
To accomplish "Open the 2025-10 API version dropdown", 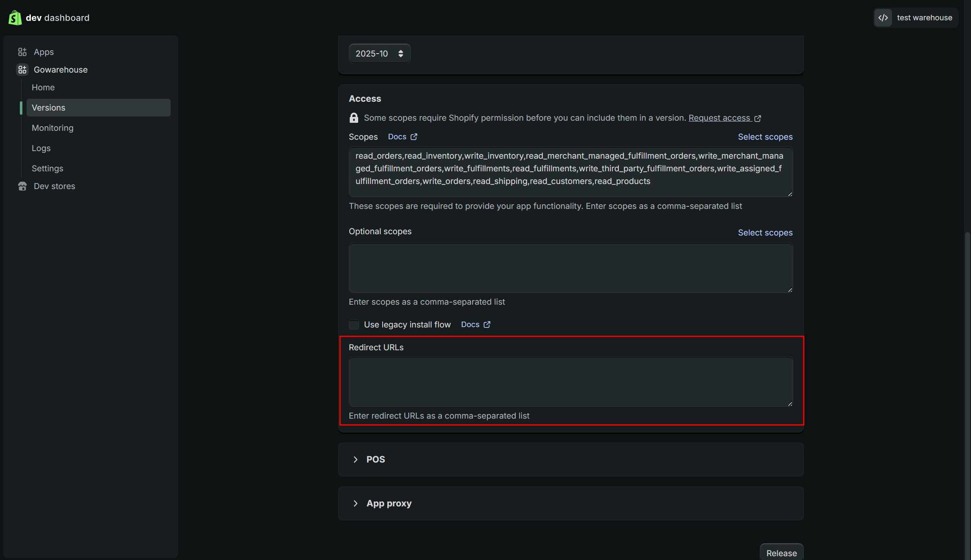I will coord(379,54).
